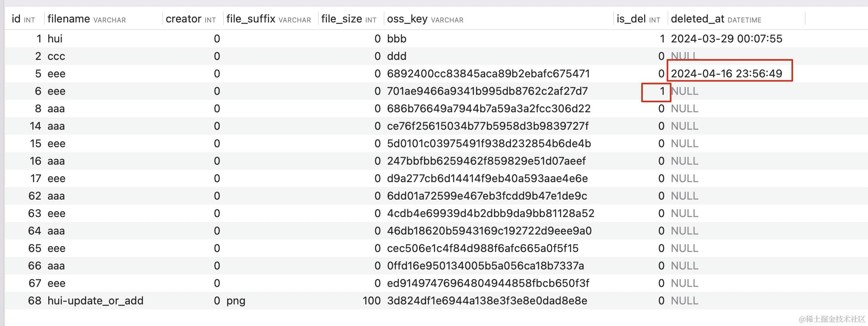Click oss_key 46db18620b5943169c192722d9eee9a0
Viewport: 868px width, 326px height.
click(489, 231)
